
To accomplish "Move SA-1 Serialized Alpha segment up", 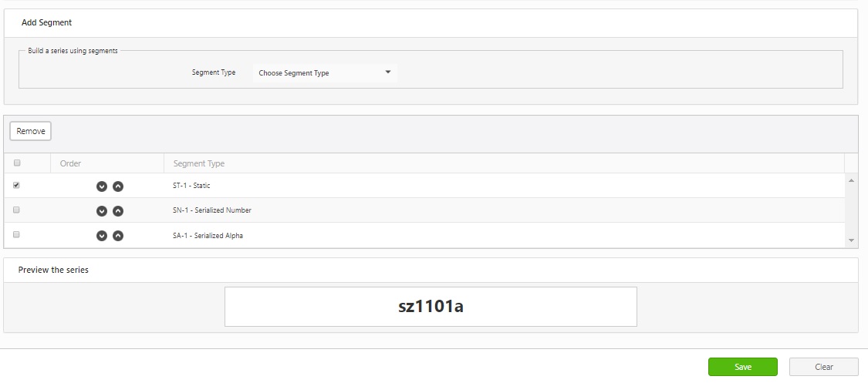I will 118,236.
